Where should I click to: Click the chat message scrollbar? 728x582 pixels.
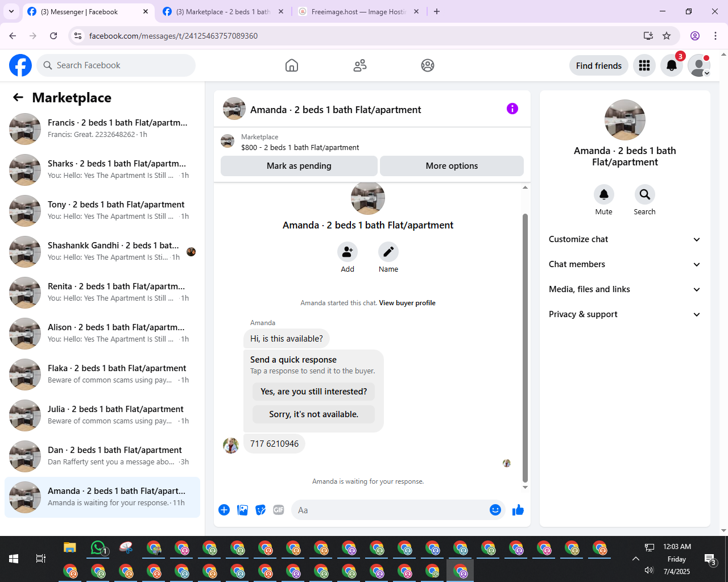pos(525,348)
